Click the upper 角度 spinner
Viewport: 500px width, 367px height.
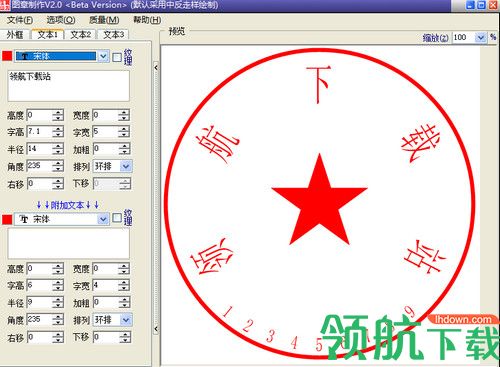pos(58,166)
